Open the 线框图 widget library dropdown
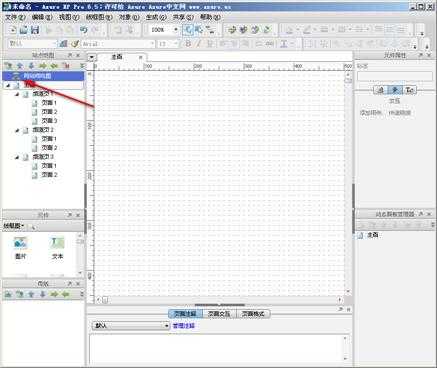Screen dimensions: 437x368 tap(14, 226)
